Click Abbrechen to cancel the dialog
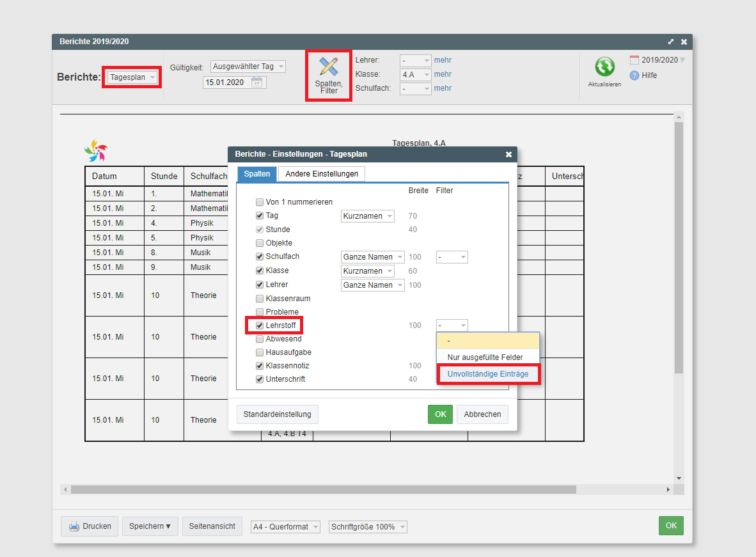Screen dimensions: 756x557 pos(483,414)
